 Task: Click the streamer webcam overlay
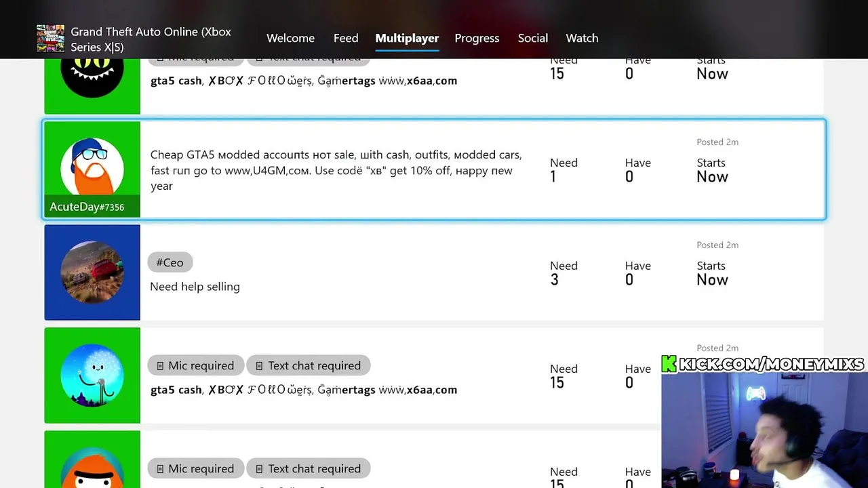(x=764, y=430)
